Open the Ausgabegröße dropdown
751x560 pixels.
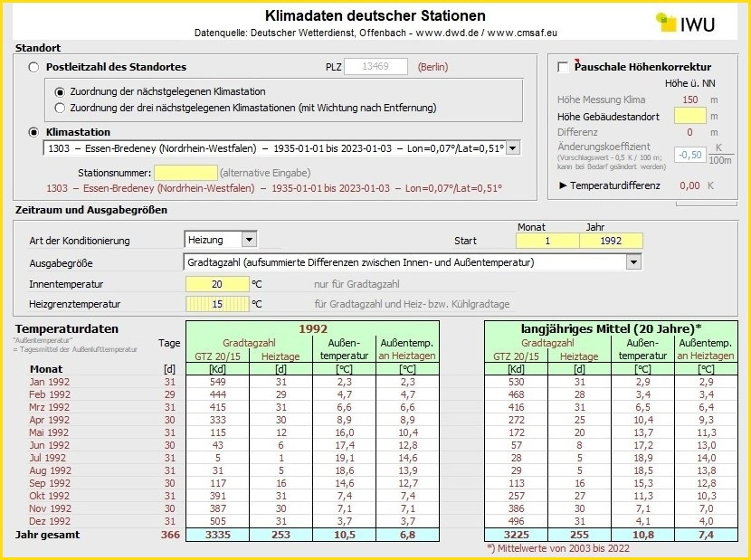click(x=633, y=261)
